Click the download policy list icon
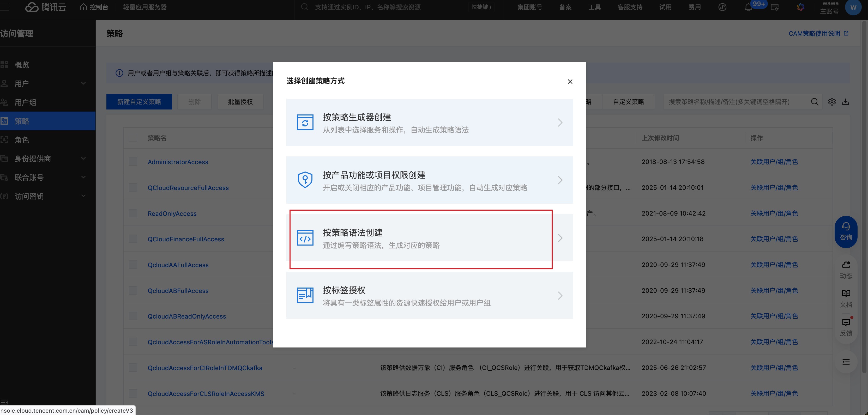 tap(845, 102)
